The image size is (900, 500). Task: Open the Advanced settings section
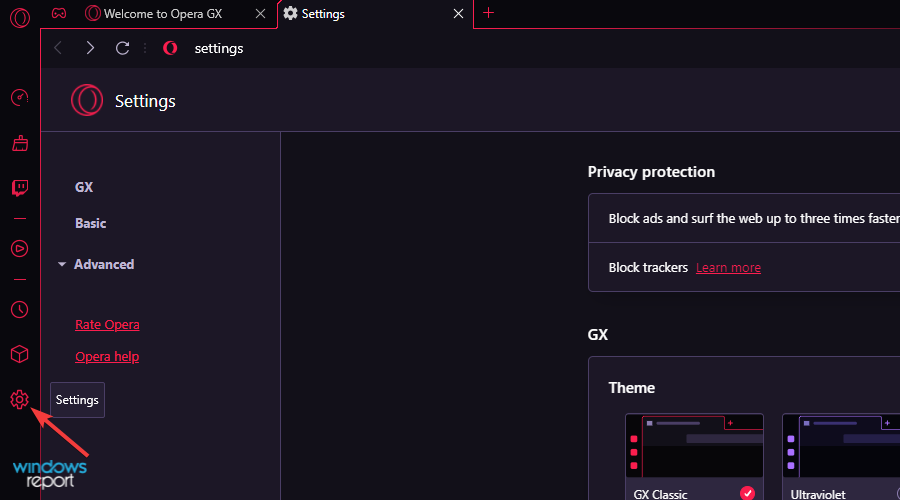click(x=104, y=264)
